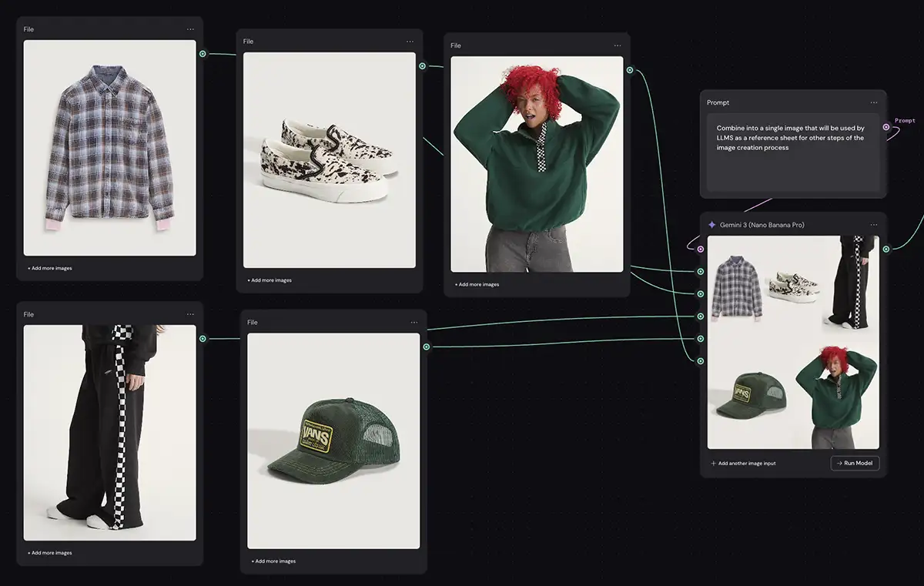Click into the Prompt text field

[x=792, y=152]
